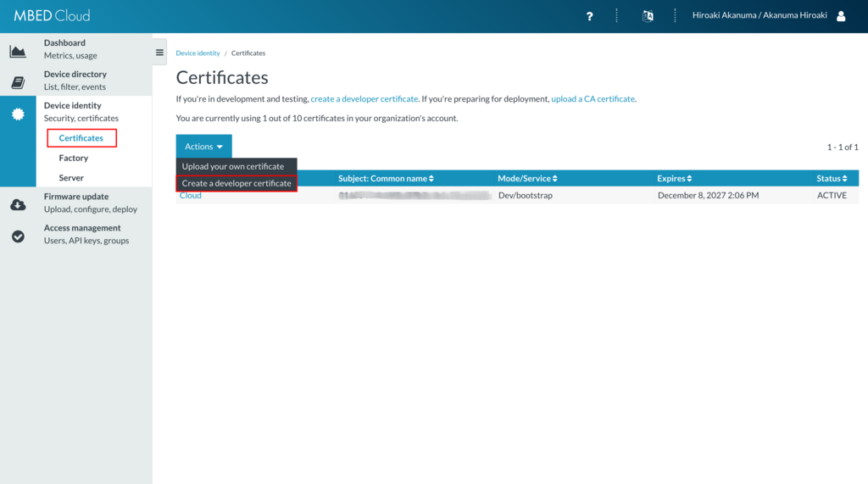
Task: Open the Device directory section
Action: [75, 81]
